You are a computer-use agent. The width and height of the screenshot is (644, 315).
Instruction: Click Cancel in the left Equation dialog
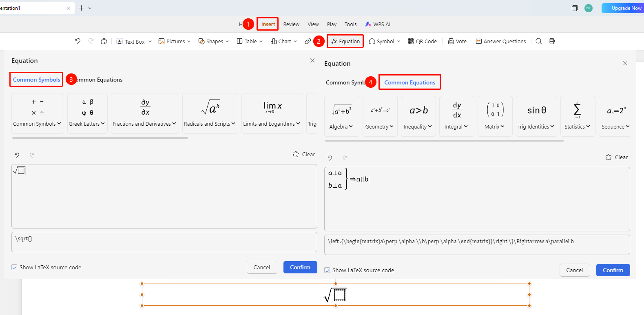262,267
